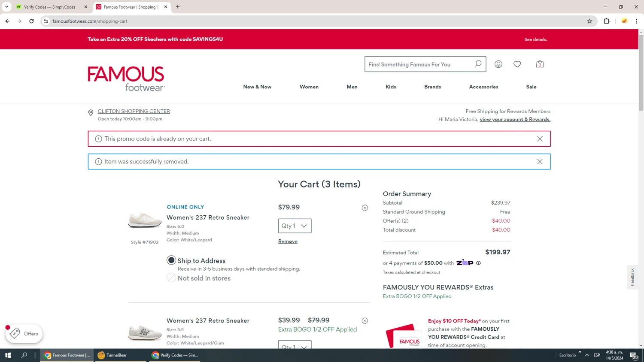The height and width of the screenshot is (362, 644).
Task: Click the Famous Footwear logo
Action: coord(126,79)
